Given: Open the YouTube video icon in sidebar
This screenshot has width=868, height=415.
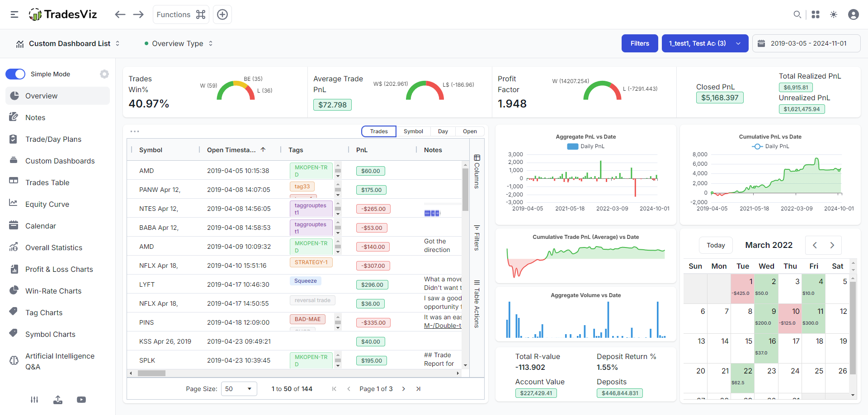Looking at the screenshot, I should tap(81, 400).
